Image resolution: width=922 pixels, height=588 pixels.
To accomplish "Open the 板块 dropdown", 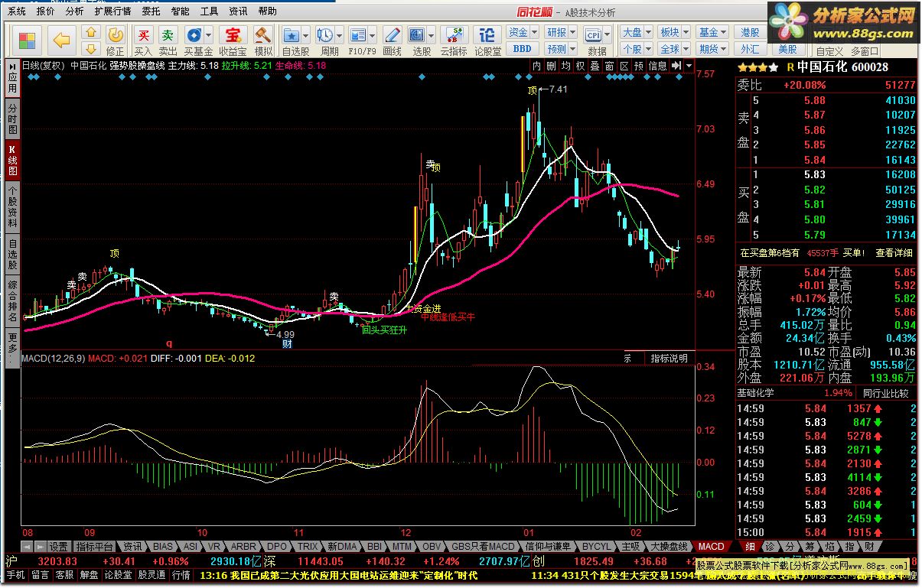I will (674, 32).
